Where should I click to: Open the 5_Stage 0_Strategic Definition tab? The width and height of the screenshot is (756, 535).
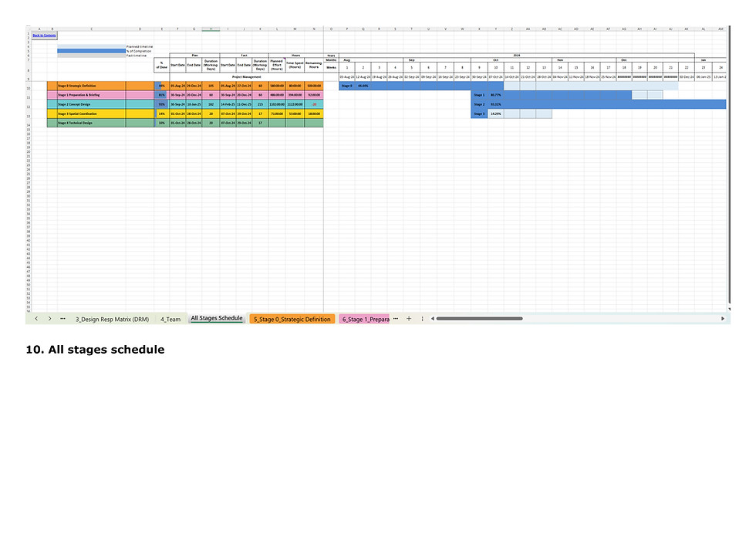click(292, 320)
